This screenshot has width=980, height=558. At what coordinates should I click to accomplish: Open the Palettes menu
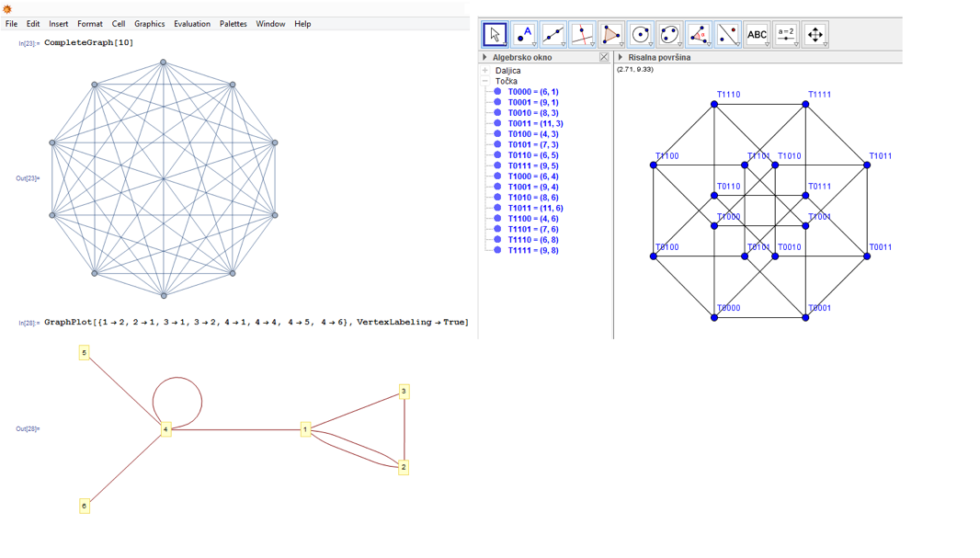point(233,24)
